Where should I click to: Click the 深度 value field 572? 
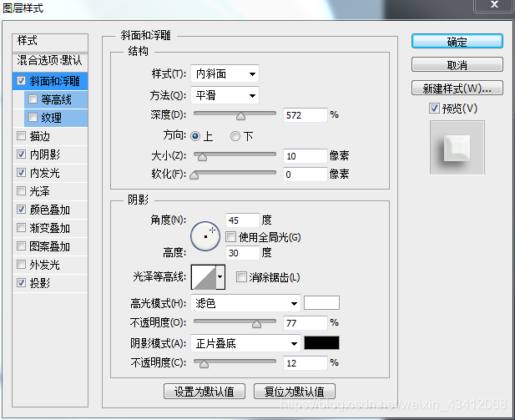305,115
